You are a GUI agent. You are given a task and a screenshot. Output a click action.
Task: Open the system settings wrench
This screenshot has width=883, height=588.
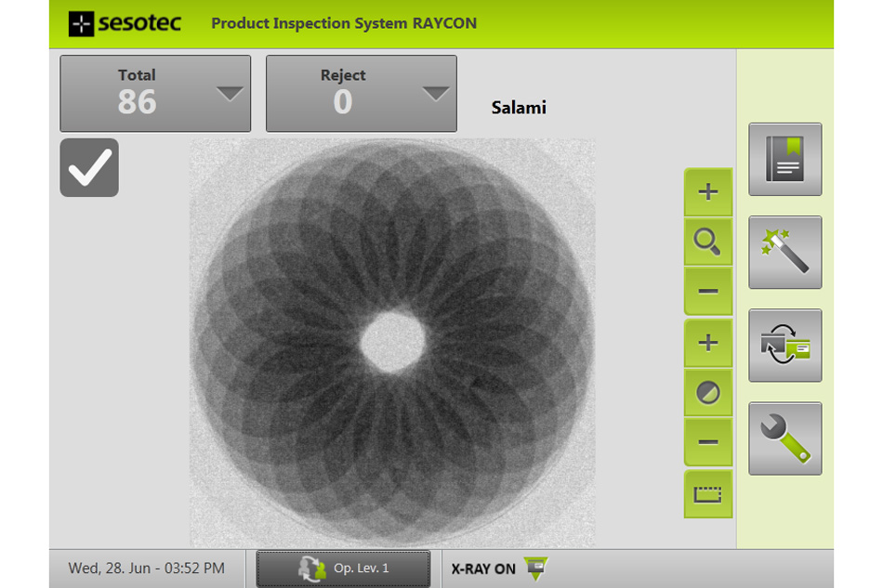coord(784,438)
